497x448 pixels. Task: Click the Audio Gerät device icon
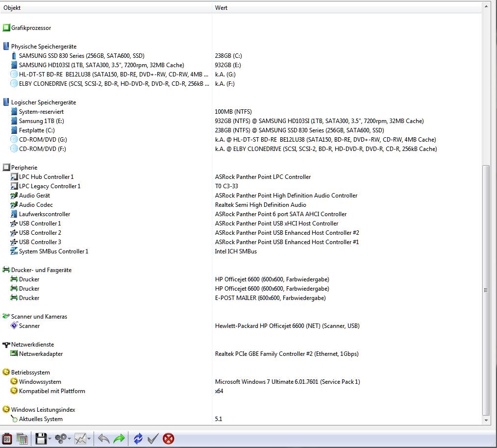[14, 195]
